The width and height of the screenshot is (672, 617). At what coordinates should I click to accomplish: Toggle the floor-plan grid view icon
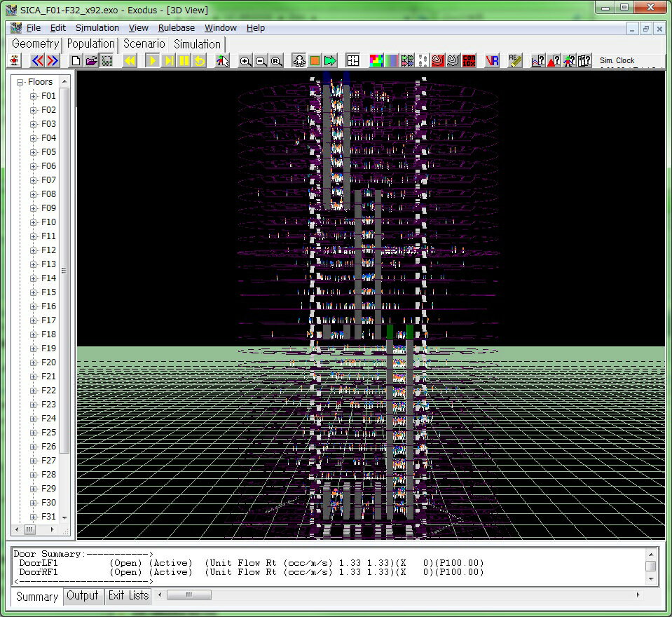tap(352, 60)
